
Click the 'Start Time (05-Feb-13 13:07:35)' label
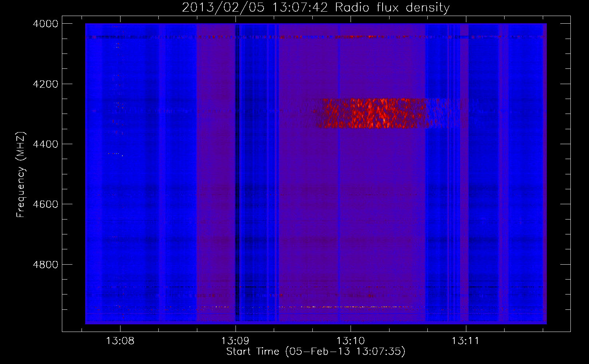316,352
